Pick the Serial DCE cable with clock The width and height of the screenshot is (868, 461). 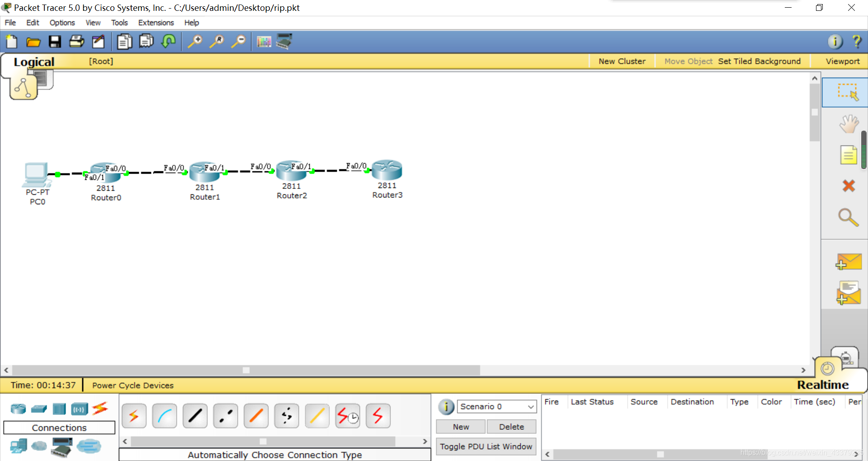(x=348, y=416)
